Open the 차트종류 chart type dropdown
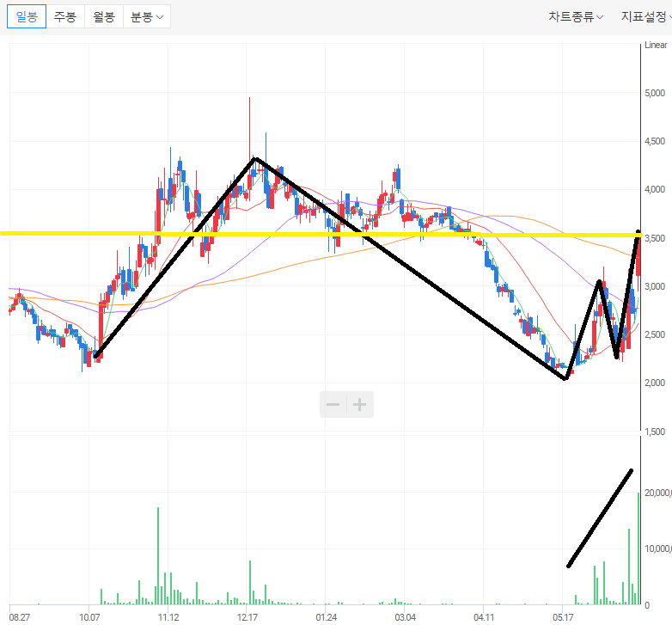Screen dimensions: 672x625 (576, 16)
